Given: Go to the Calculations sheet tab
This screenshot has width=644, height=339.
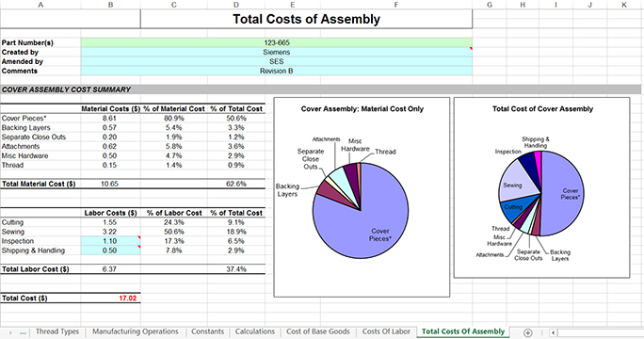Looking at the screenshot, I should pyautogui.click(x=254, y=331).
